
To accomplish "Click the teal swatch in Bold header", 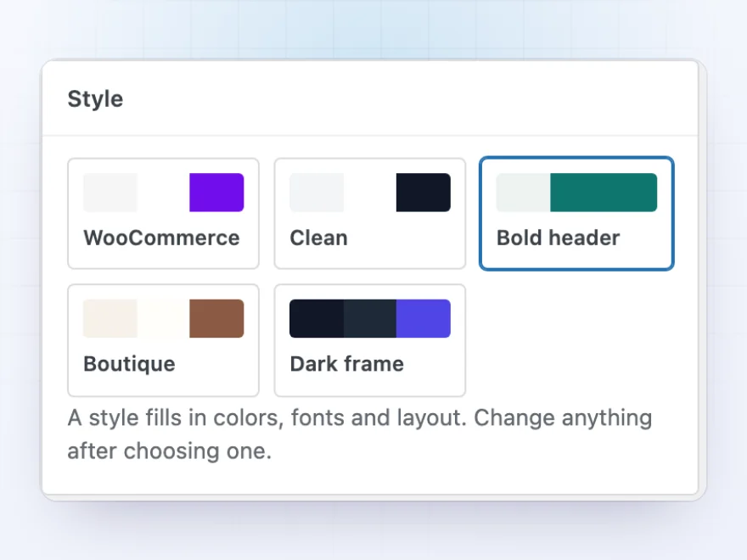I will pyautogui.click(x=604, y=193).
